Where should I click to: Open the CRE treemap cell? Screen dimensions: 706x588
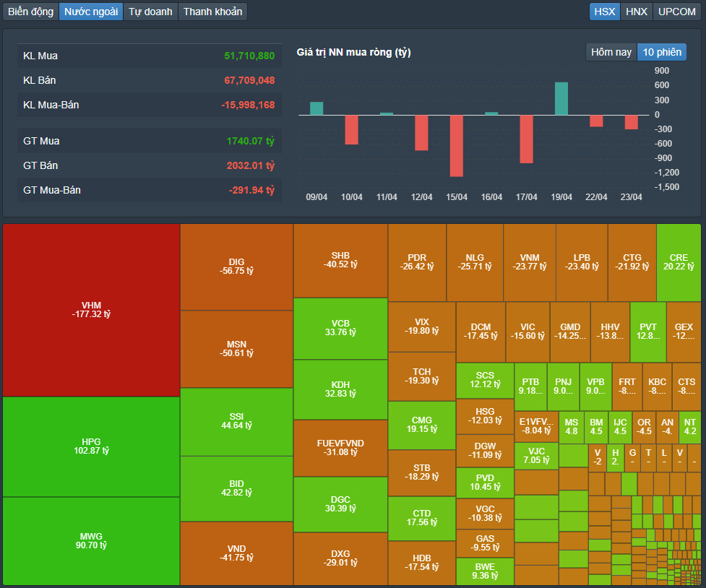click(x=679, y=262)
